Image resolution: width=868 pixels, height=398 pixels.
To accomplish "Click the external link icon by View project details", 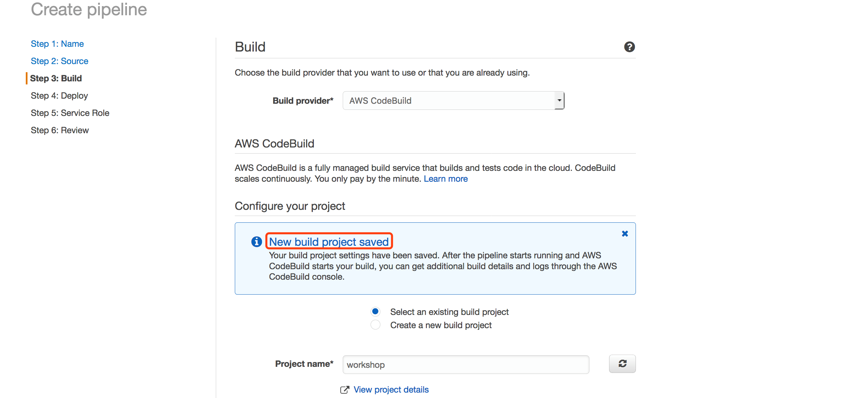I will pyautogui.click(x=344, y=390).
